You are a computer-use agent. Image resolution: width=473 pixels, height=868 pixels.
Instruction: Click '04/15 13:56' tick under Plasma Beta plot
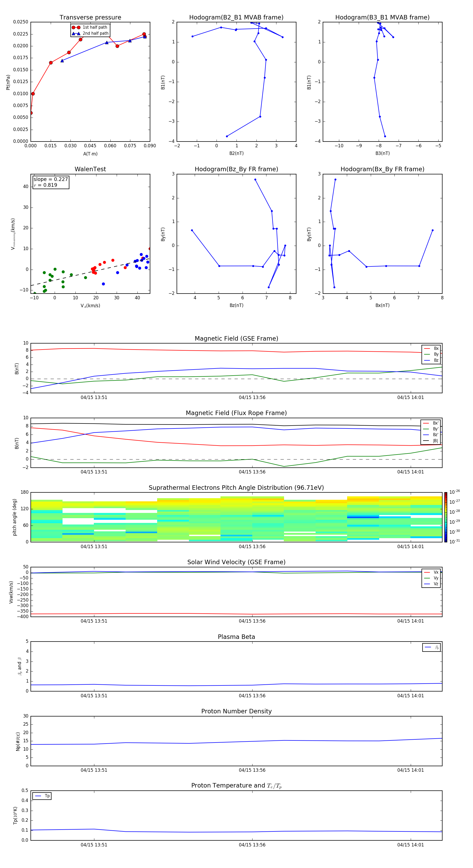coord(252,696)
